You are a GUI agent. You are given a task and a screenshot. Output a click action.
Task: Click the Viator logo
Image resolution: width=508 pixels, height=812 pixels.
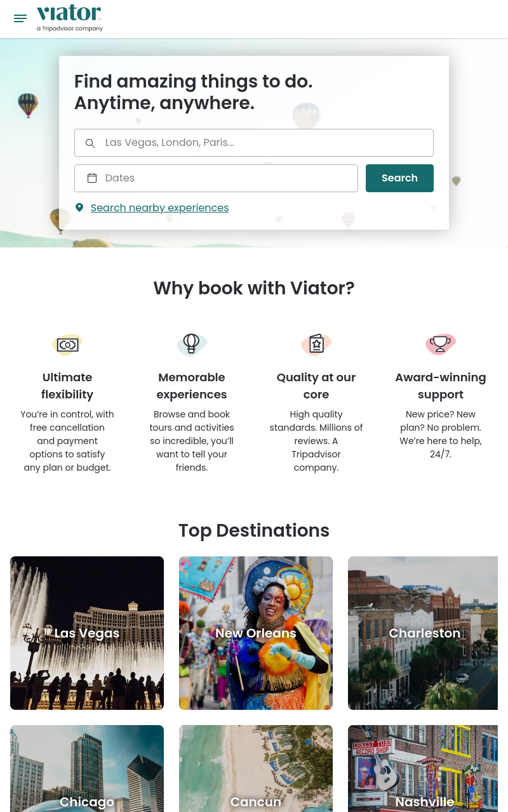click(70, 18)
